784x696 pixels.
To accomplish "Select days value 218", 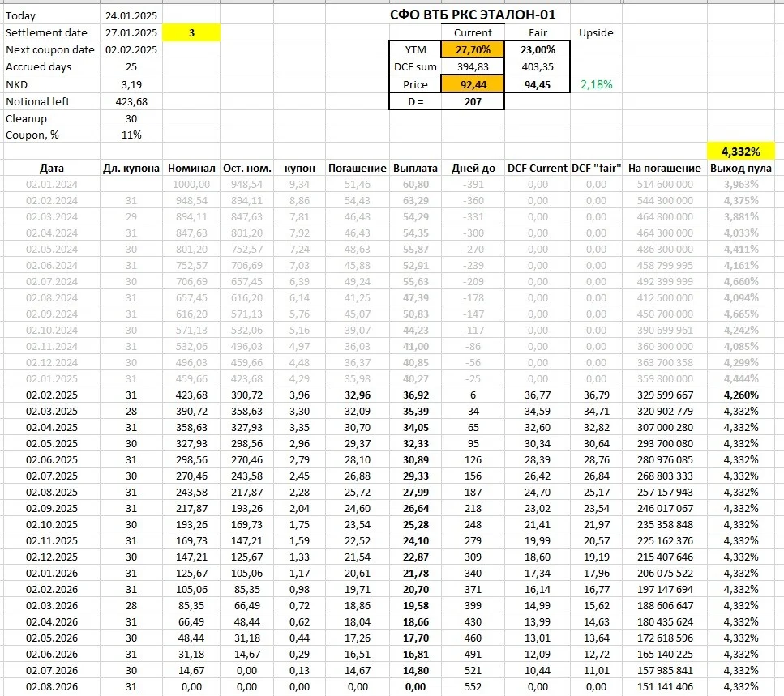I will click(473, 508).
